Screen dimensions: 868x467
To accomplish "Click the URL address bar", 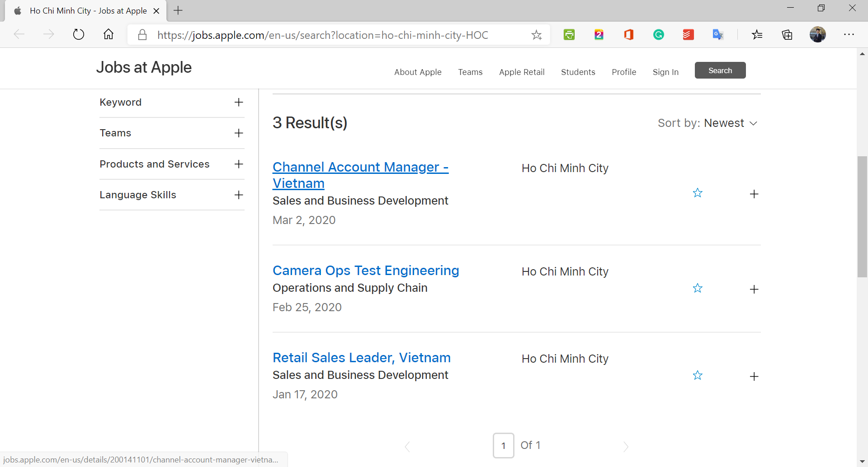I will [x=339, y=35].
